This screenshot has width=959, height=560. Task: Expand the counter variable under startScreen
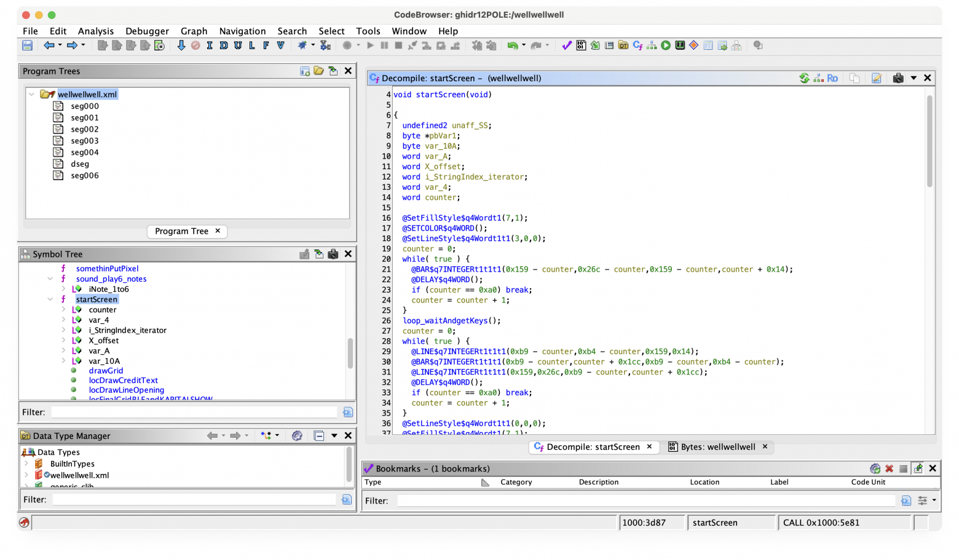(x=63, y=309)
